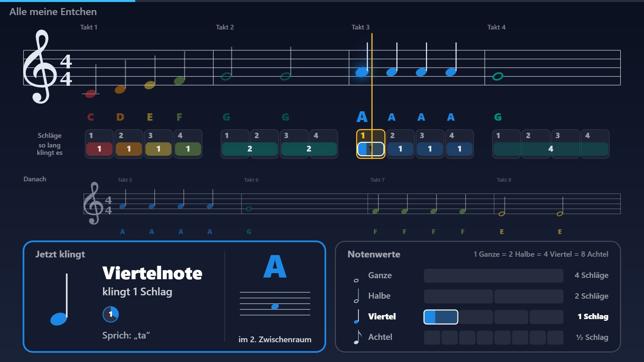Click the Takt 7 label in the Danach preview
This screenshot has height=362, width=644.
coord(377,180)
